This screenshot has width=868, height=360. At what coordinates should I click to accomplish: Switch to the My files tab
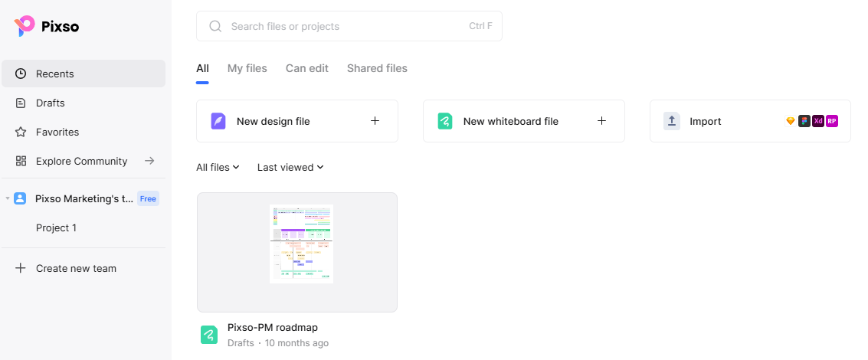[247, 69]
